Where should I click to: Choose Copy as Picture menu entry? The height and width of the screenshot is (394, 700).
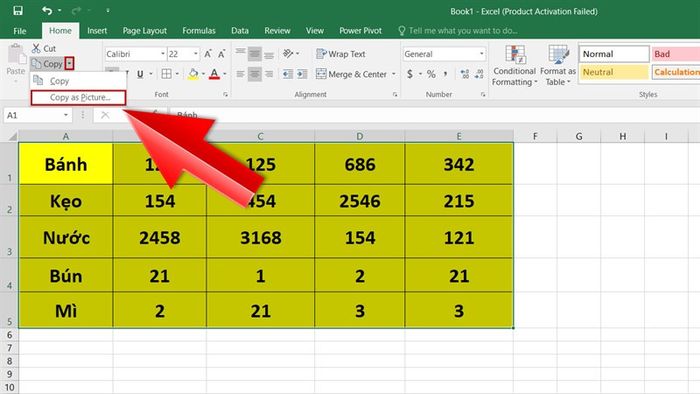tap(79, 97)
